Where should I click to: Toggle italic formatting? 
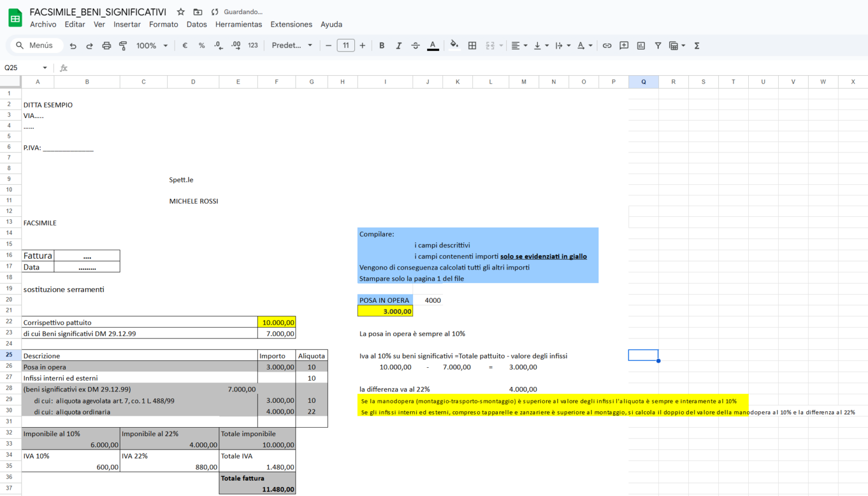coord(398,45)
